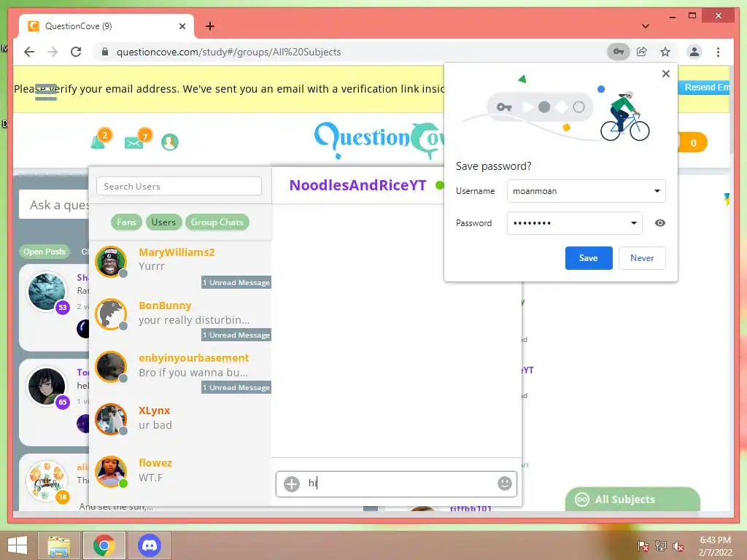Click the orange 0 counter button
This screenshot has height=560, width=747.
click(x=693, y=142)
